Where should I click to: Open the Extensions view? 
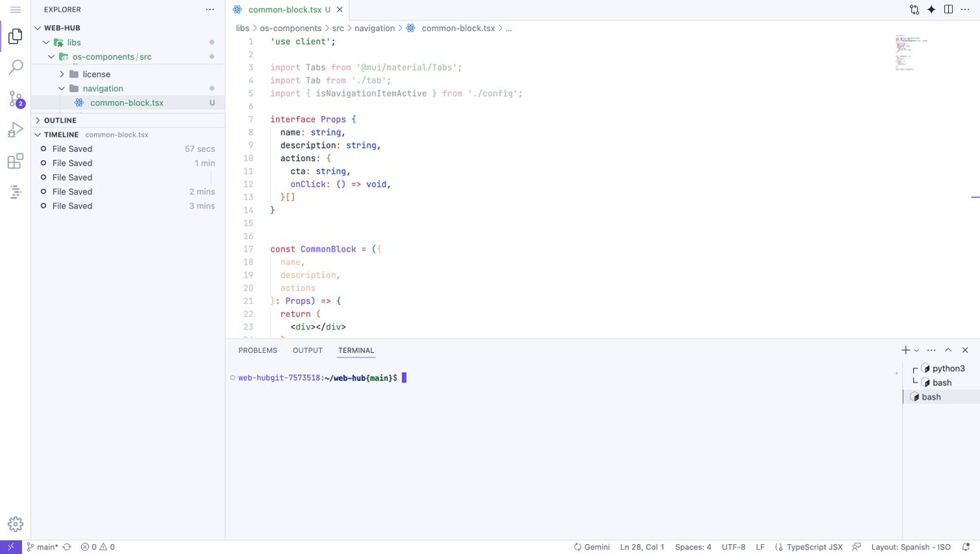point(16,160)
